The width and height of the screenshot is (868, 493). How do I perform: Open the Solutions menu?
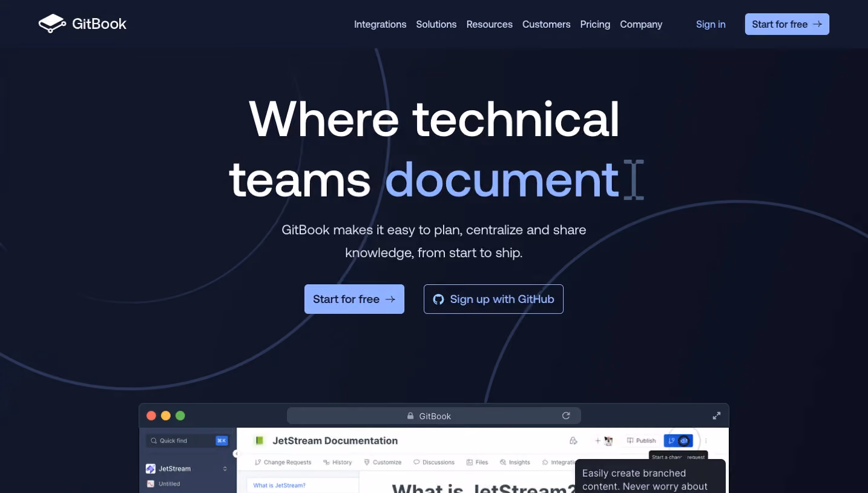[x=436, y=24]
